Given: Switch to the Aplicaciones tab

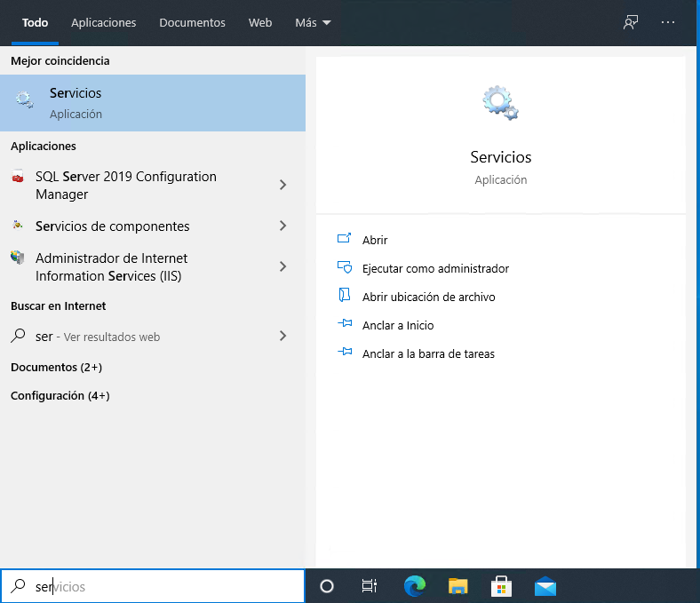Looking at the screenshot, I should coord(104,22).
